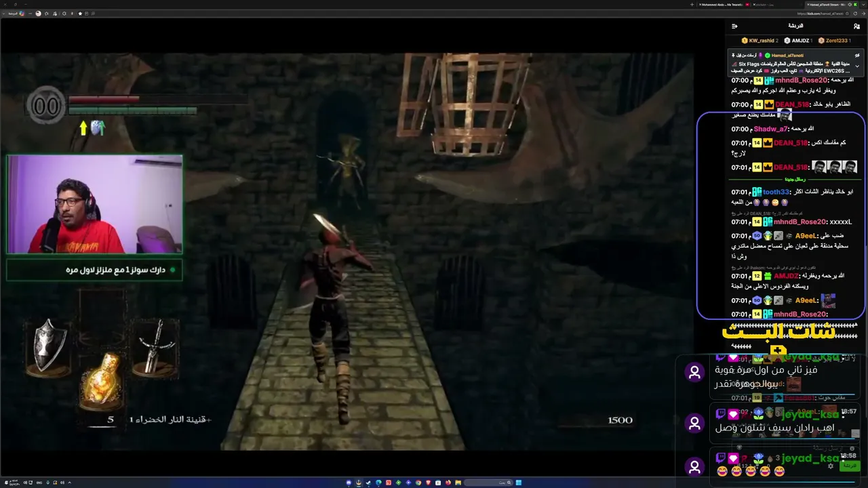The height and width of the screenshot is (488, 868).
Task: Open KW_rashid in the gifter leaderboard
Action: click(x=759, y=41)
